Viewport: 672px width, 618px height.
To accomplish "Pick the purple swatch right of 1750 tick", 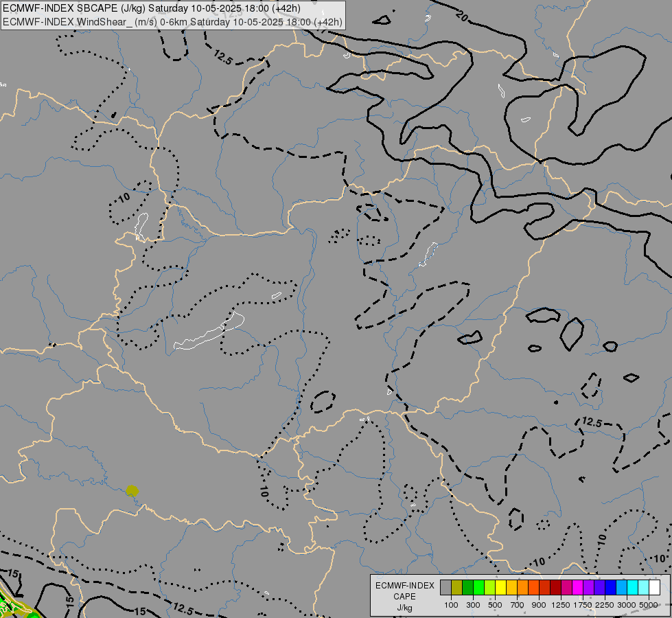I will coord(589,588).
